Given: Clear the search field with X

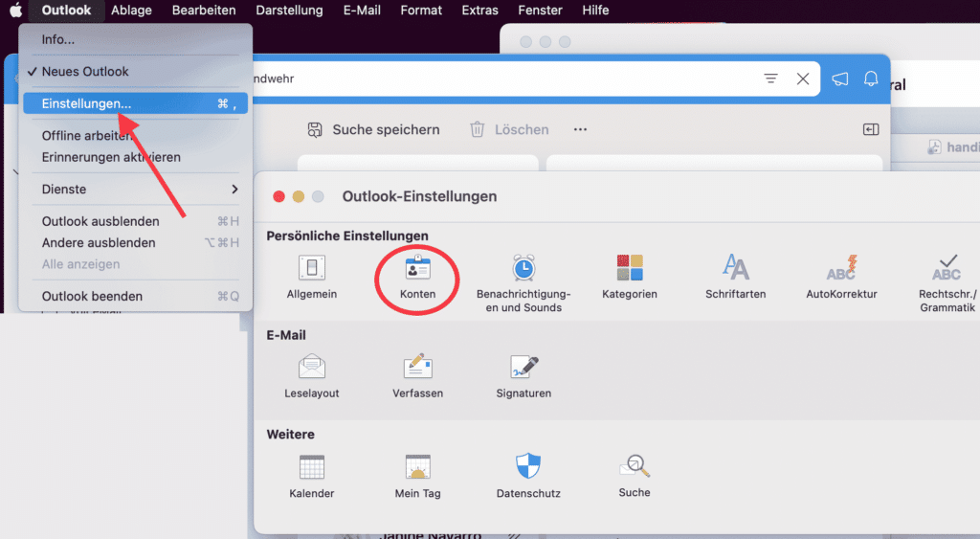Looking at the screenshot, I should tap(803, 79).
